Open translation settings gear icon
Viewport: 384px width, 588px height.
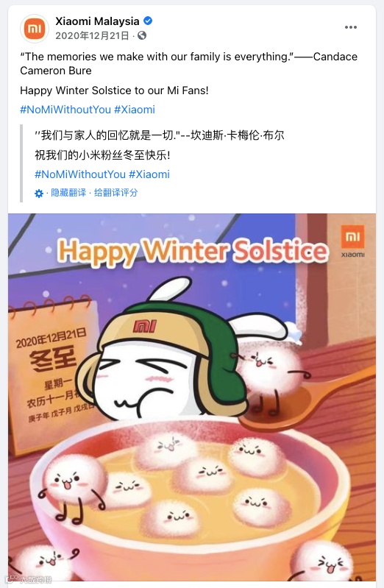tap(39, 194)
